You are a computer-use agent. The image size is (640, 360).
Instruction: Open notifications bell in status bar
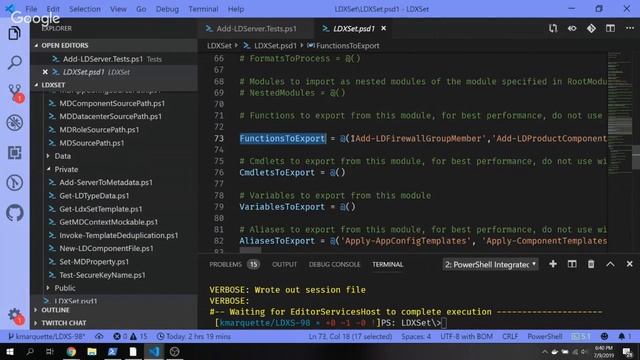pos(624,336)
